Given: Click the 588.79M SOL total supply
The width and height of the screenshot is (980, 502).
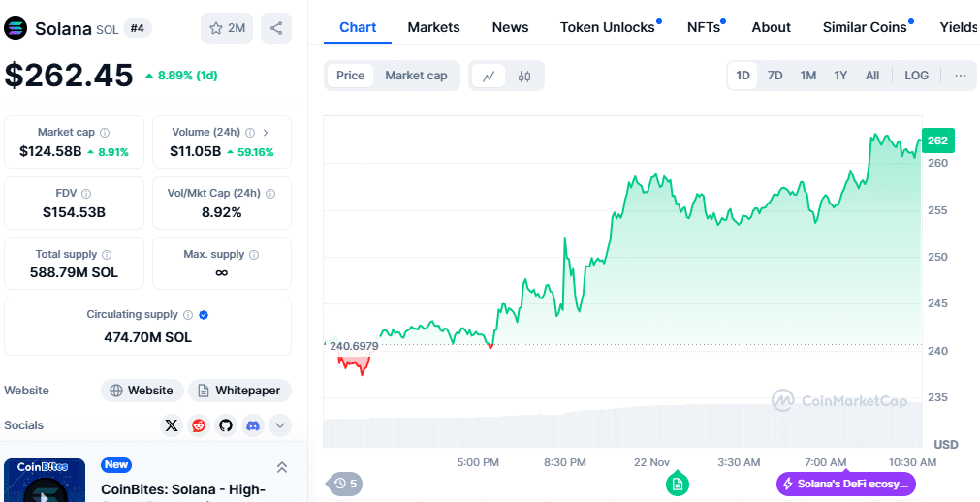Looking at the screenshot, I should click(x=74, y=272).
